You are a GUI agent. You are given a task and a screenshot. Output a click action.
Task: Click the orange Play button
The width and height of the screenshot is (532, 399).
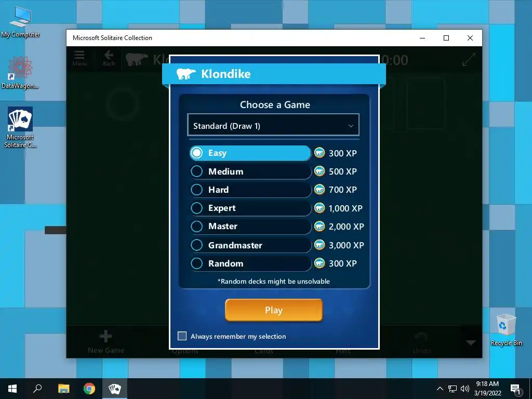[273, 310]
